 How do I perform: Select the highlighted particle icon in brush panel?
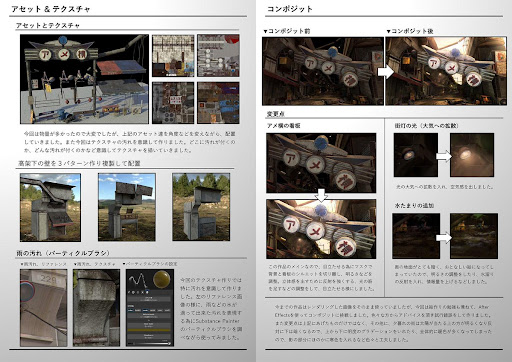pos(147,292)
